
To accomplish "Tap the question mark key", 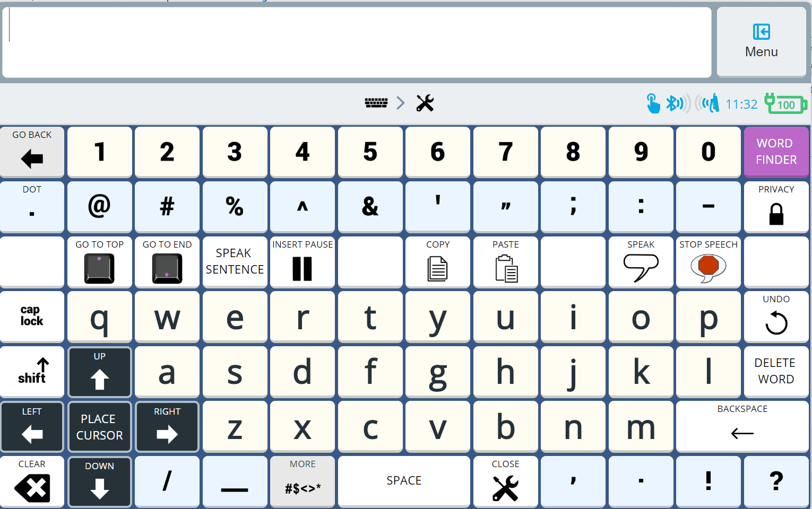I will (776, 481).
